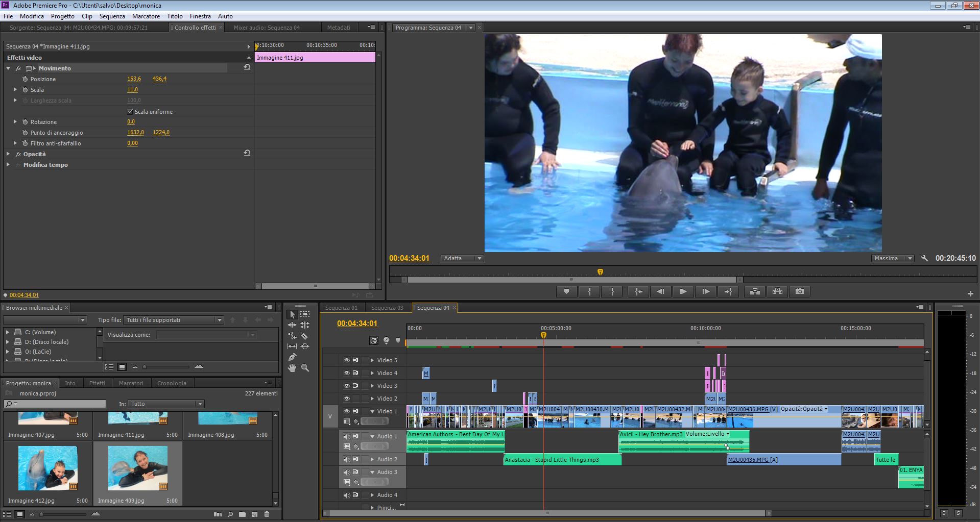
Task: Expand Scala property
Action: tap(15, 89)
